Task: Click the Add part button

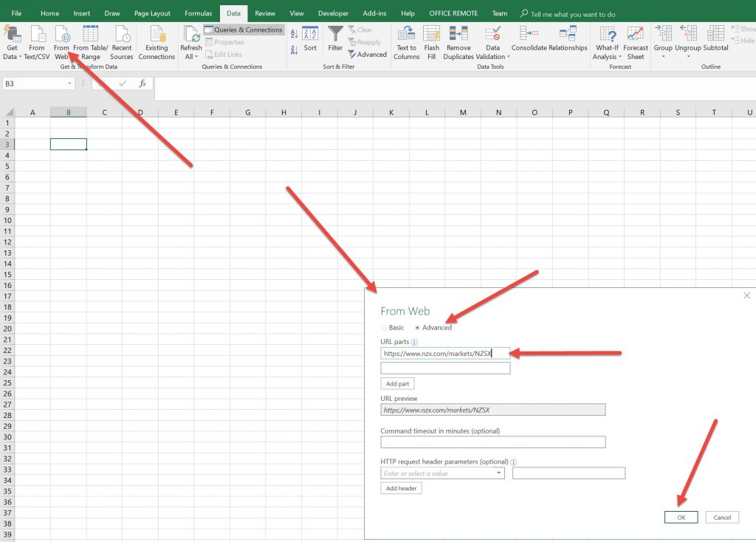Action: [x=397, y=384]
